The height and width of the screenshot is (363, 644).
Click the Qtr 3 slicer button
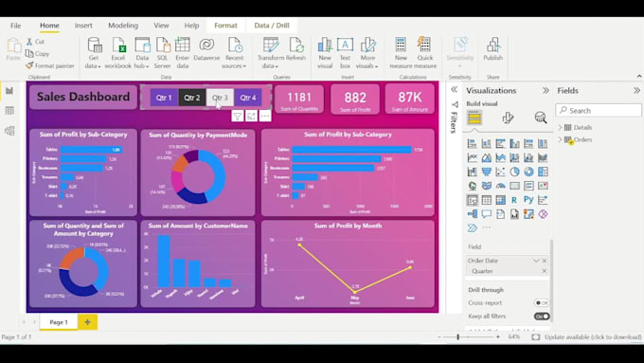(220, 98)
